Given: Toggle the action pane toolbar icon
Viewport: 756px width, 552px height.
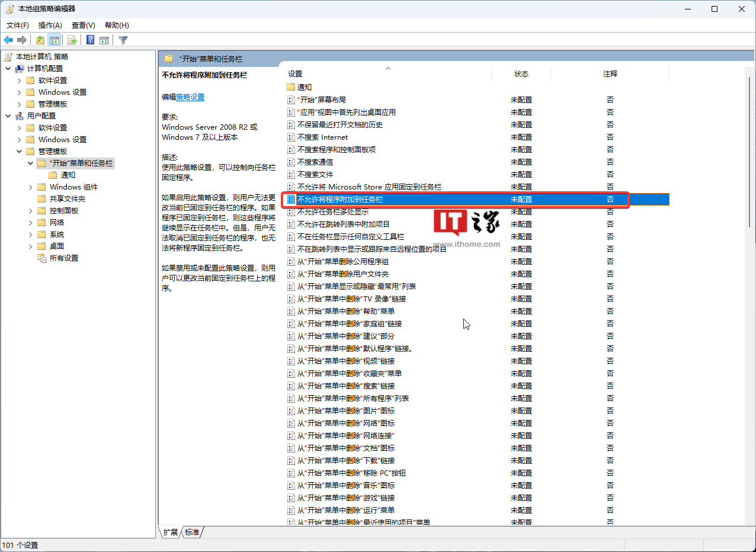Looking at the screenshot, I should click(x=104, y=40).
